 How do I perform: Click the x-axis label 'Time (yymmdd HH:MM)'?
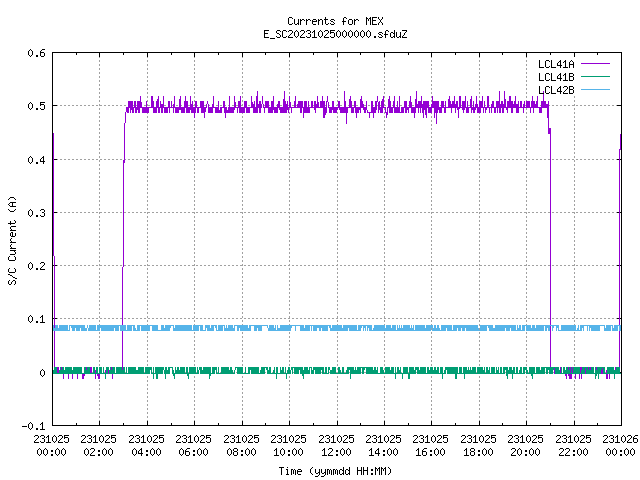[x=335, y=471]
